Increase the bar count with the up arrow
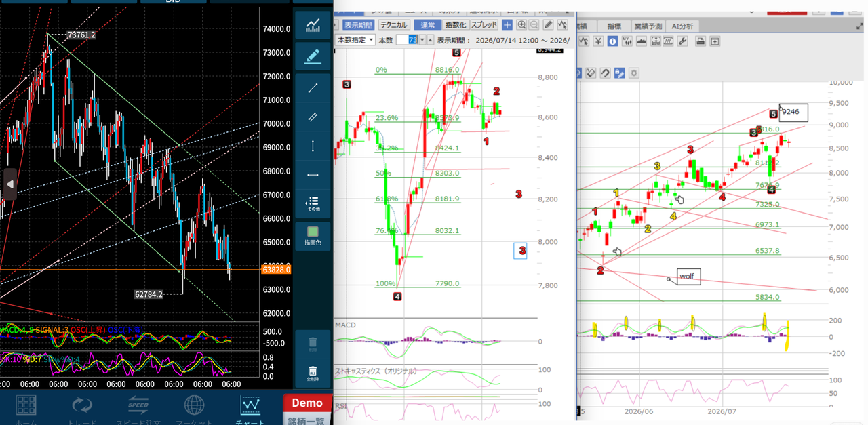This screenshot has width=868, height=425. 431,40
